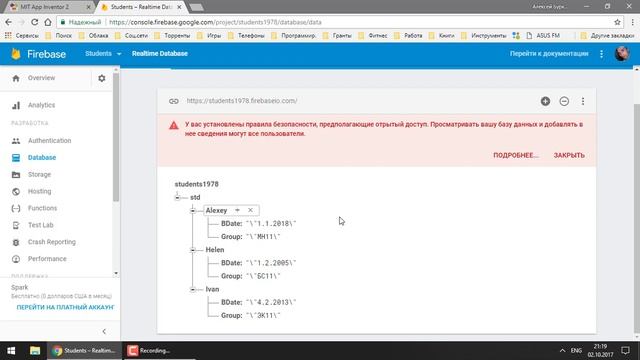
Task: Click the Authentication people icon
Action: pos(16,141)
